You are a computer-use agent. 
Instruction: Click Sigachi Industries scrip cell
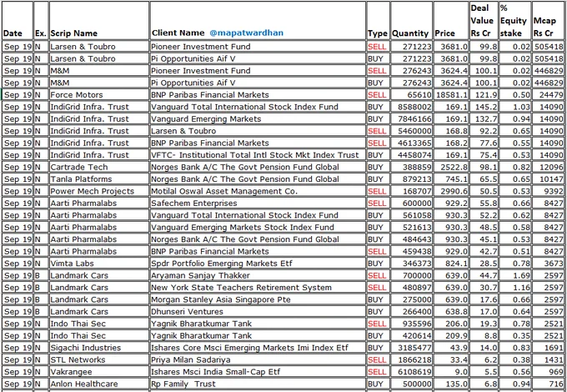pos(98,348)
